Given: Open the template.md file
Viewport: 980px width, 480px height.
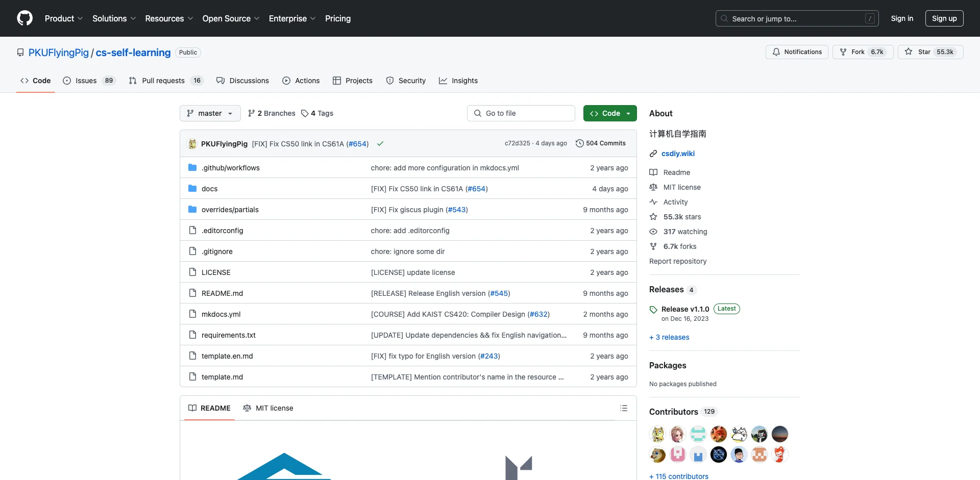Looking at the screenshot, I should pyautogui.click(x=222, y=377).
